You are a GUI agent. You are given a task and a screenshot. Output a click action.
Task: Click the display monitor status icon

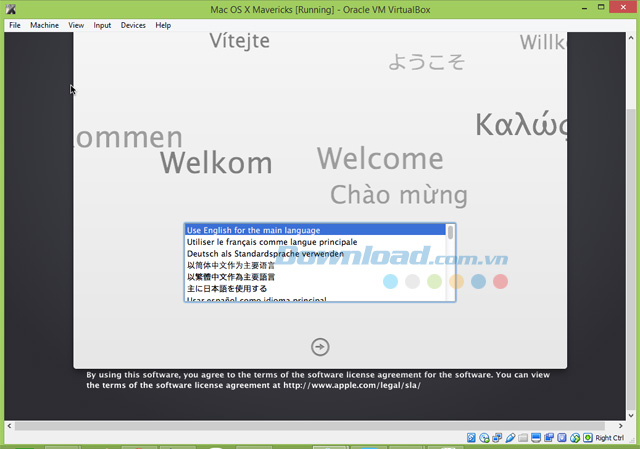coord(536,438)
